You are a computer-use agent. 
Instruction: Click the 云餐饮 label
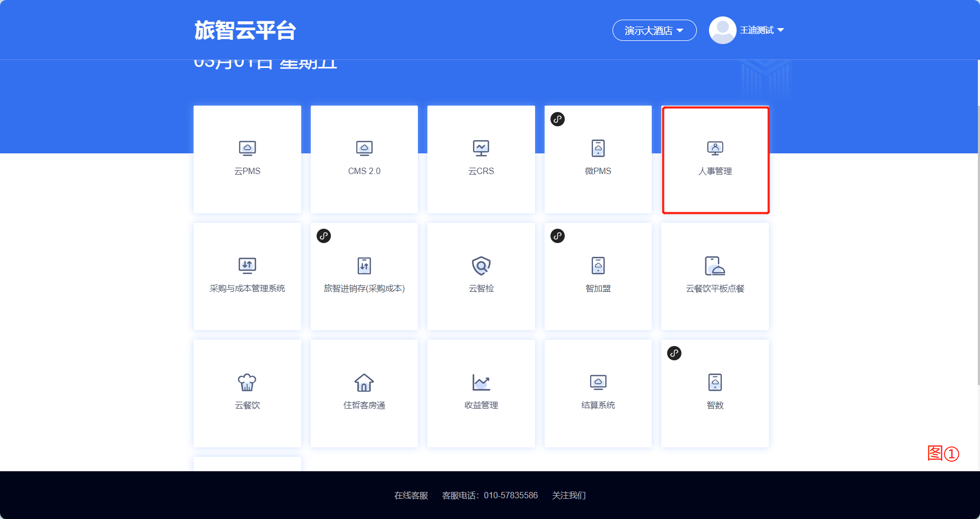click(x=247, y=405)
